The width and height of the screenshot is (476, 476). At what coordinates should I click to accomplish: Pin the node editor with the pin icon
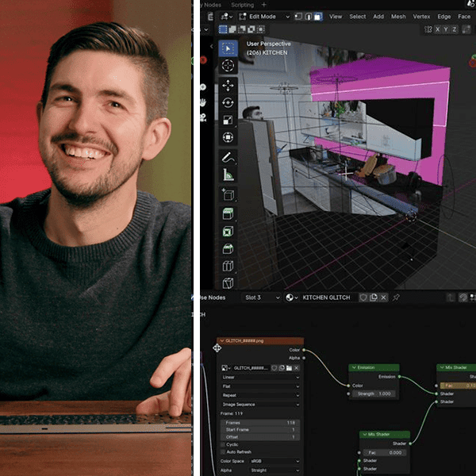coord(396,297)
